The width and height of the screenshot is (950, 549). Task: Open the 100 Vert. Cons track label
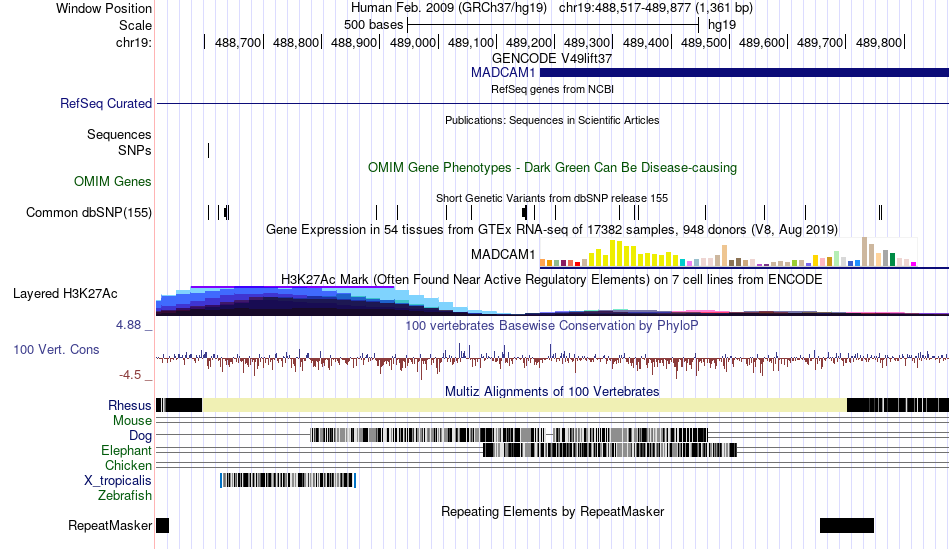tap(56, 350)
